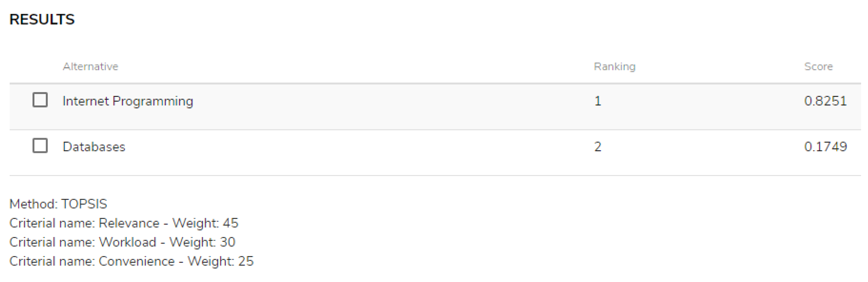Click the 0.1749 score value
The image size is (868, 282).
point(825,147)
